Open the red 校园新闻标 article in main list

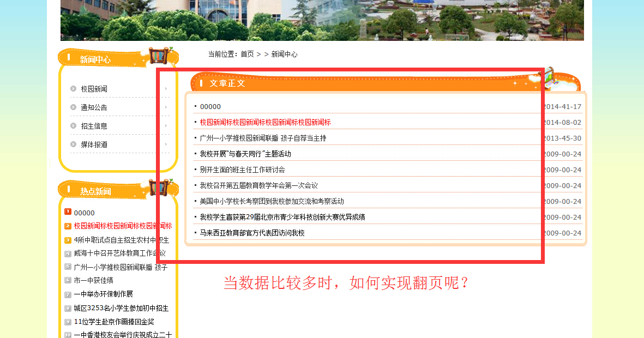[265, 122]
